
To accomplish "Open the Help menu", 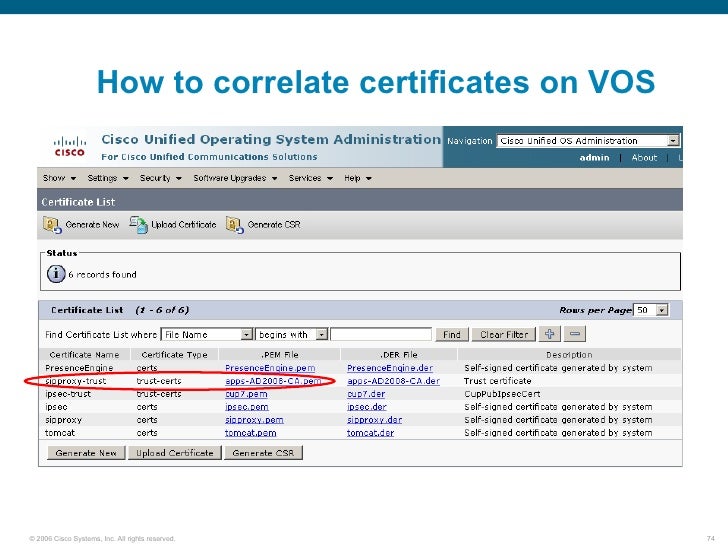I will point(358,178).
